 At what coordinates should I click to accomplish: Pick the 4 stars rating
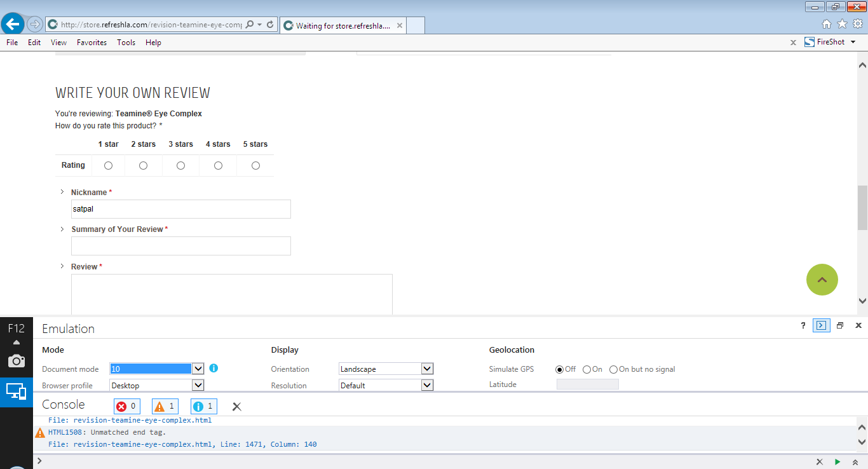coord(218,166)
